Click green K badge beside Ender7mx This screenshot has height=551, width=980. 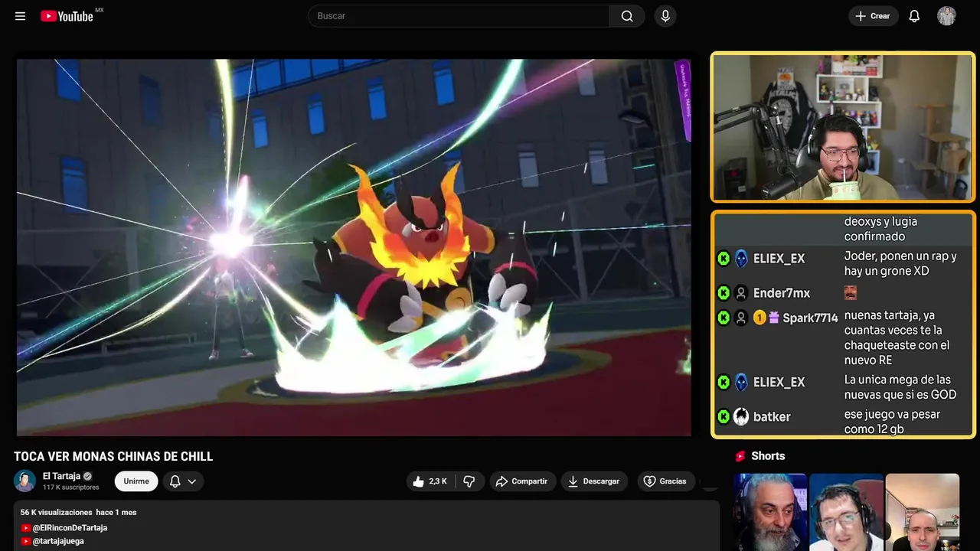(x=724, y=293)
